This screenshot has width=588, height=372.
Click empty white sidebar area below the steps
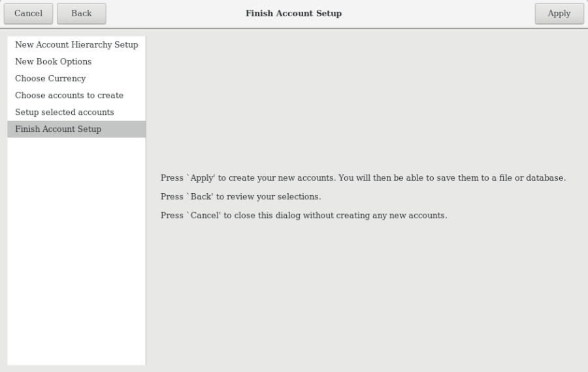(76, 261)
